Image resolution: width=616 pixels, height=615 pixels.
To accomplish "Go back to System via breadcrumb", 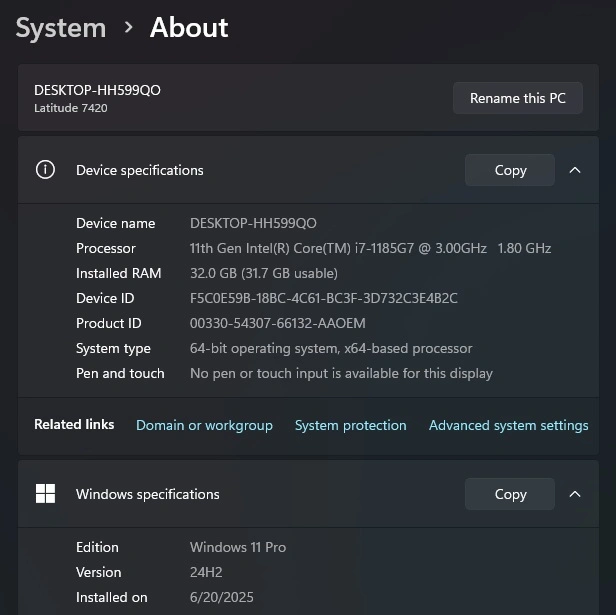I will (61, 28).
